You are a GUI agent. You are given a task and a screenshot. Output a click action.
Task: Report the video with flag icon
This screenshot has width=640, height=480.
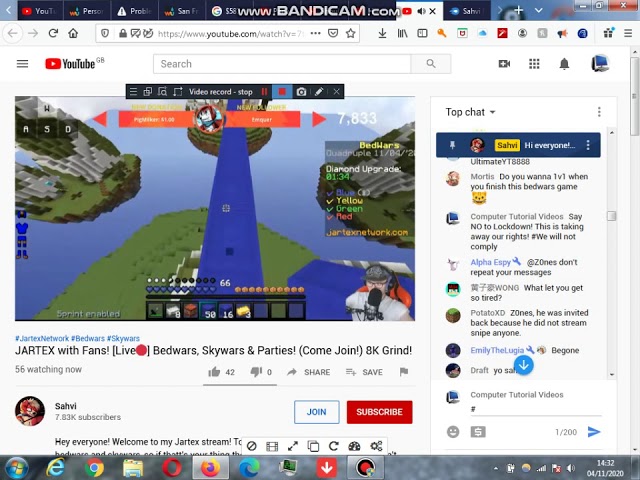404,372
